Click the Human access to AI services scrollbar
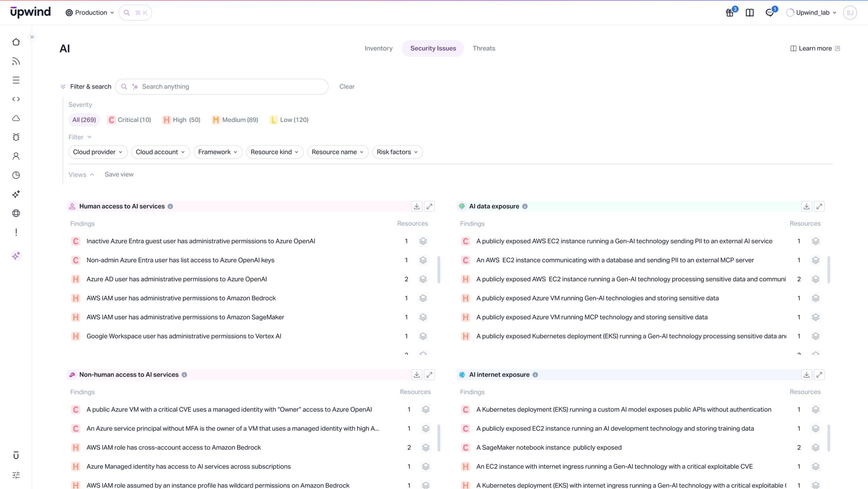This screenshot has height=489, width=868. point(439,269)
